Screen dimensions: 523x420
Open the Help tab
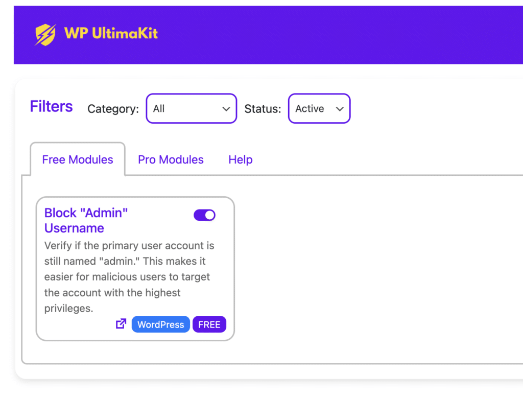point(241,159)
